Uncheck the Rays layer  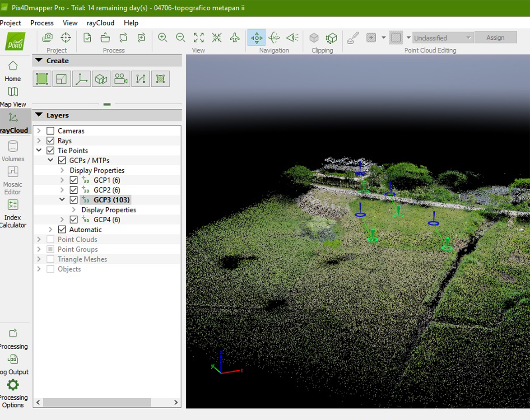point(51,141)
